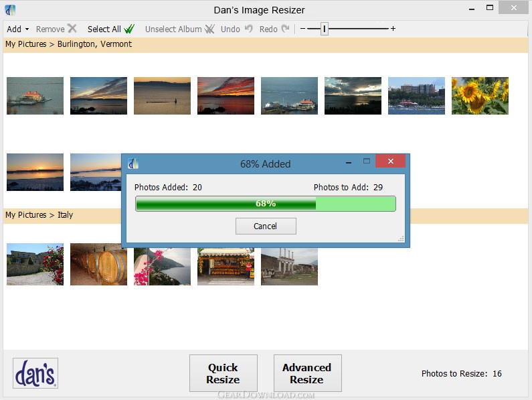Open Advanced Resize options
This screenshot has height=400, width=532.
click(307, 373)
